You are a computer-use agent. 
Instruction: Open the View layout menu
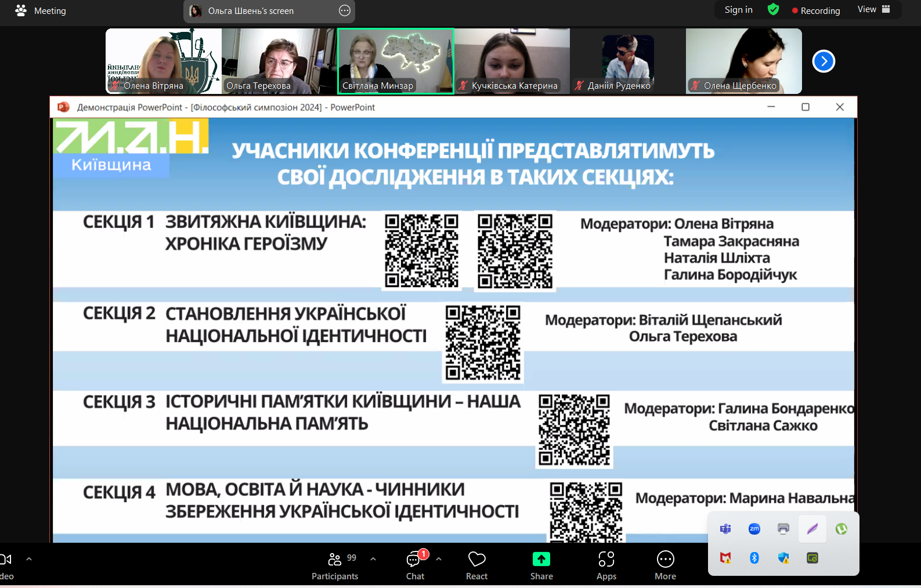click(873, 10)
